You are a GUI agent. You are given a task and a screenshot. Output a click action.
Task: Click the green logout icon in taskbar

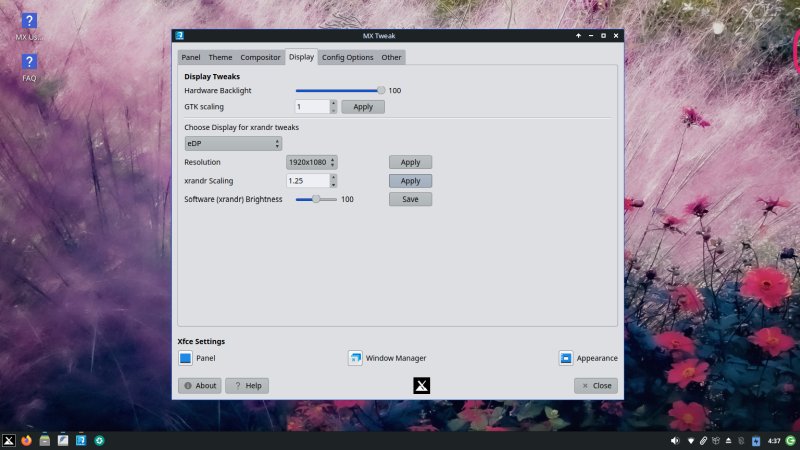[791, 441]
